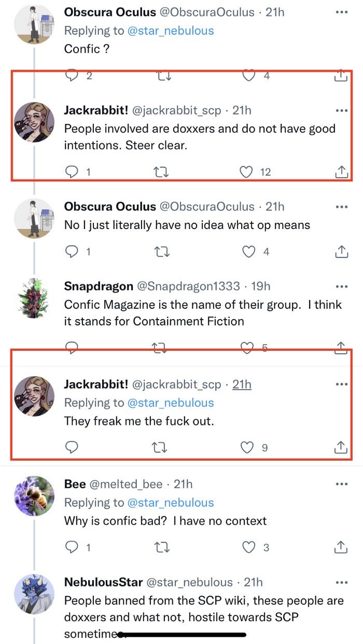This screenshot has width=363, height=644.
Task: Share Jackrabbit's doxxers tweet
Action: [341, 172]
